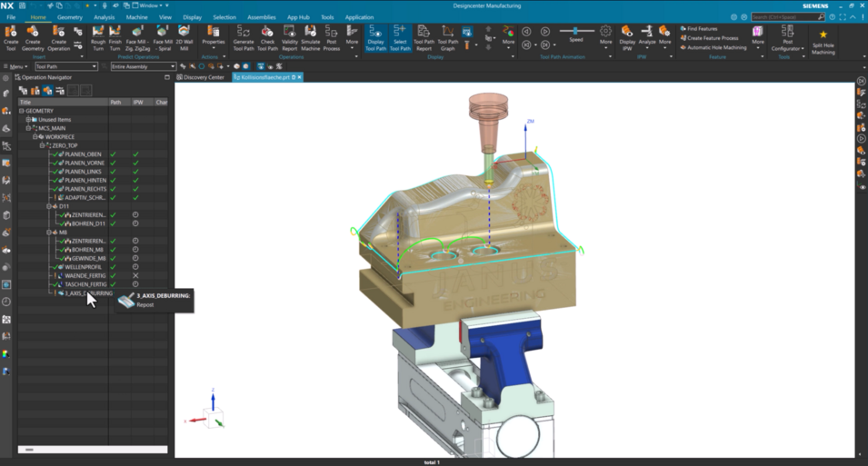Image resolution: width=868 pixels, height=466 pixels.
Task: Toggle the PLANEN_OBEN path checkmark
Action: [x=113, y=154]
